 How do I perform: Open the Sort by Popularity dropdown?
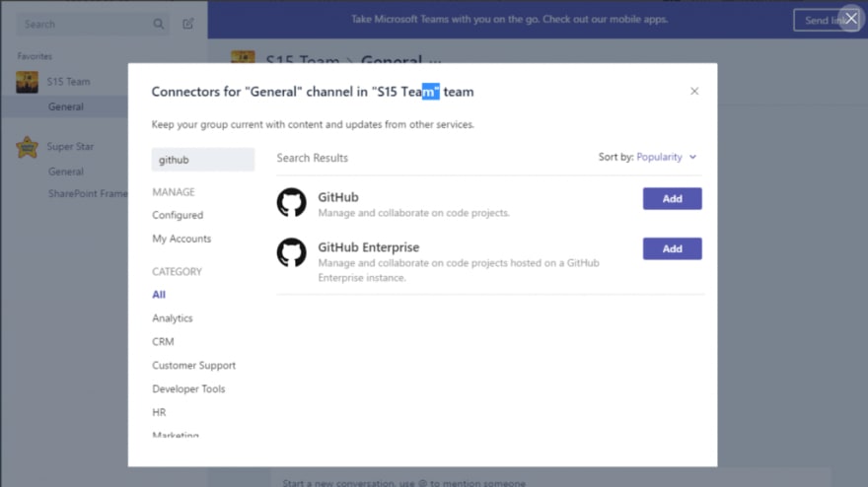coord(666,157)
